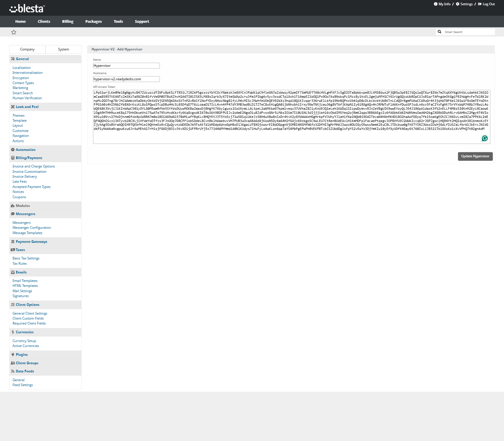504x441 pixels.
Task: Click the Grammarly icon in token field
Action: coord(484,138)
